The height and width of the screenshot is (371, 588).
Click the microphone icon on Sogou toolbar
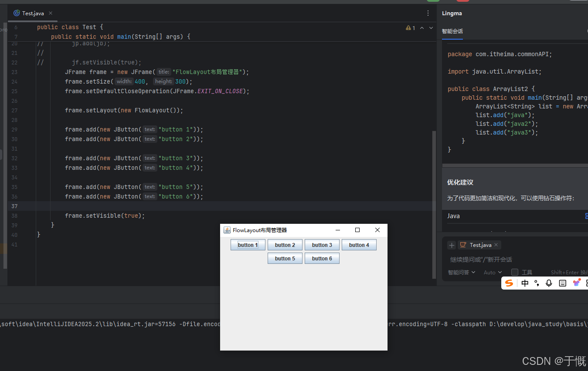(x=549, y=283)
